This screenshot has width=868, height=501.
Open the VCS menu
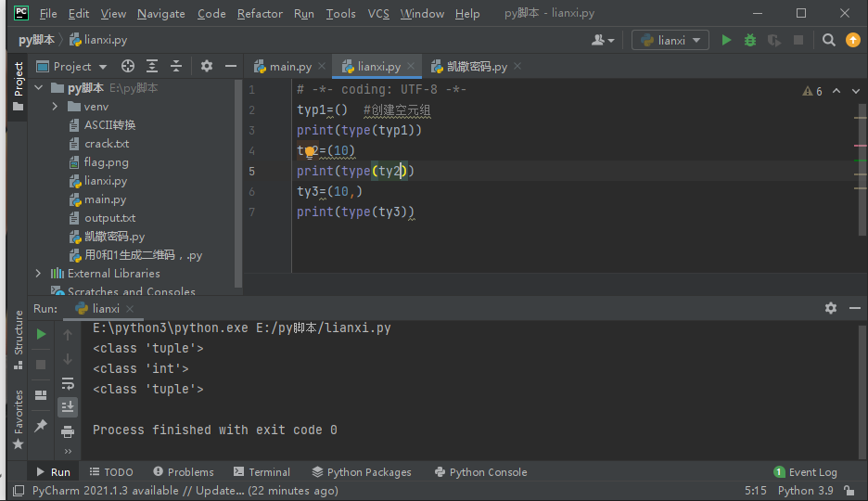point(378,13)
